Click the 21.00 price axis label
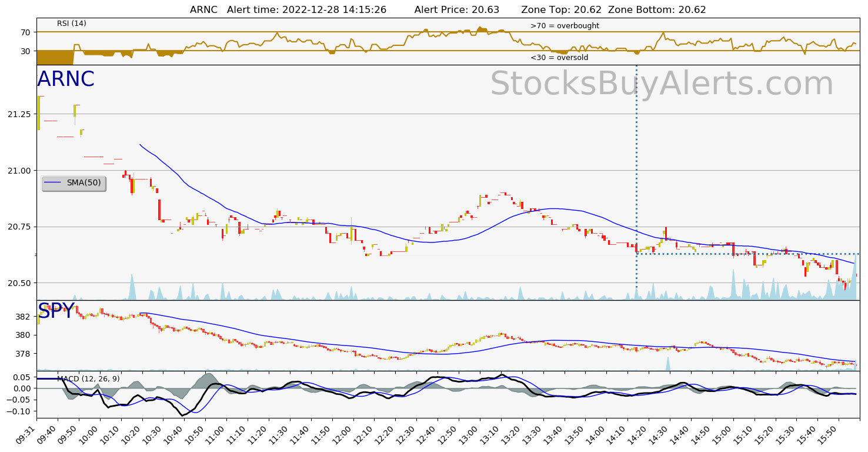 pyautogui.click(x=19, y=171)
